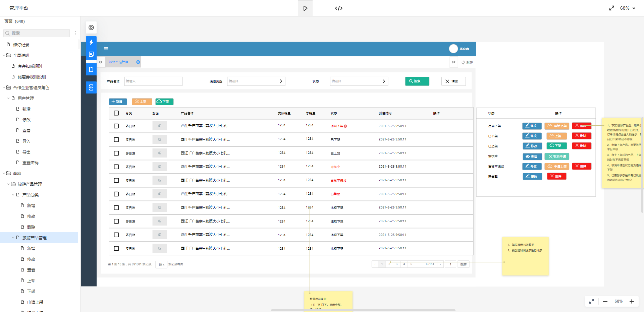Check the first row checkbox with 违规下架 warning icon
The image size is (644, 312).
(116, 126)
